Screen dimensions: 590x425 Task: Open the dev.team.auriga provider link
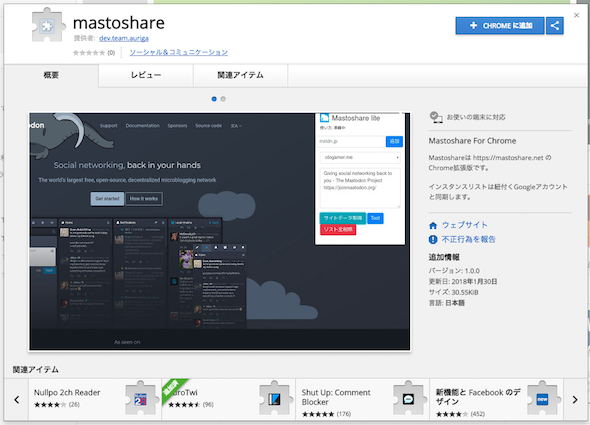pyautogui.click(x=124, y=38)
